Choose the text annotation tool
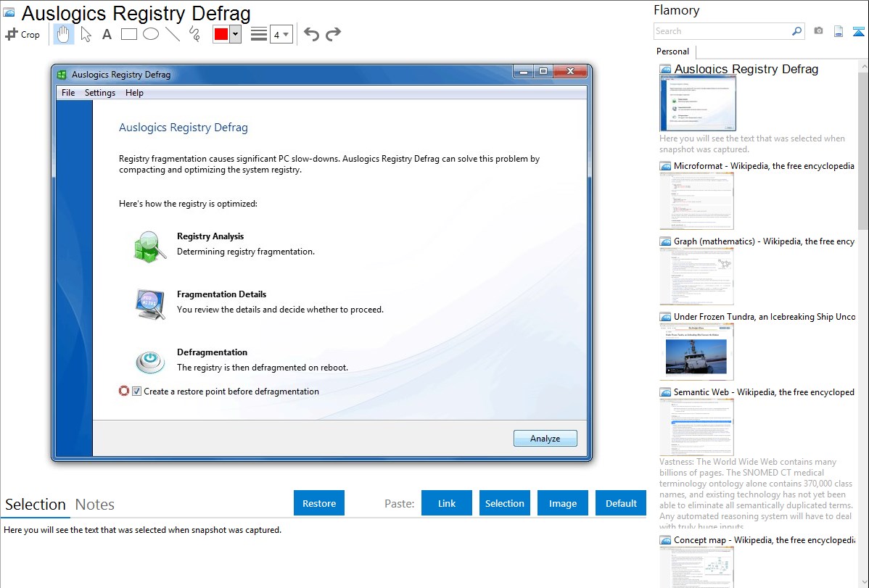 [107, 34]
